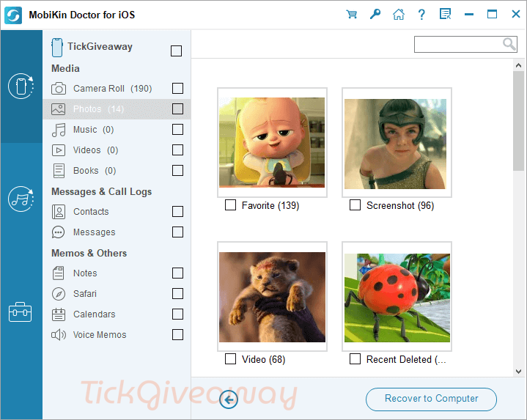Select Photos (14) category

(x=117, y=109)
